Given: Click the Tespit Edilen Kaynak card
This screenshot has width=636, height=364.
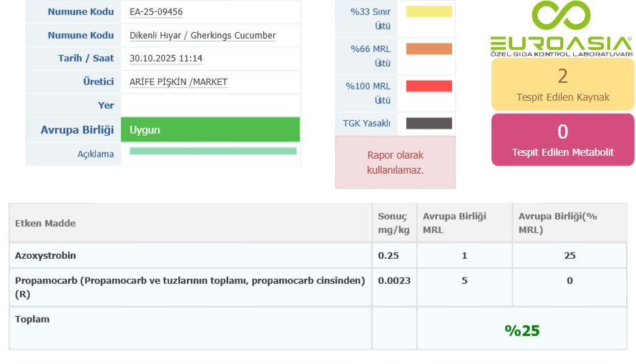Looking at the screenshot, I should 562,84.
